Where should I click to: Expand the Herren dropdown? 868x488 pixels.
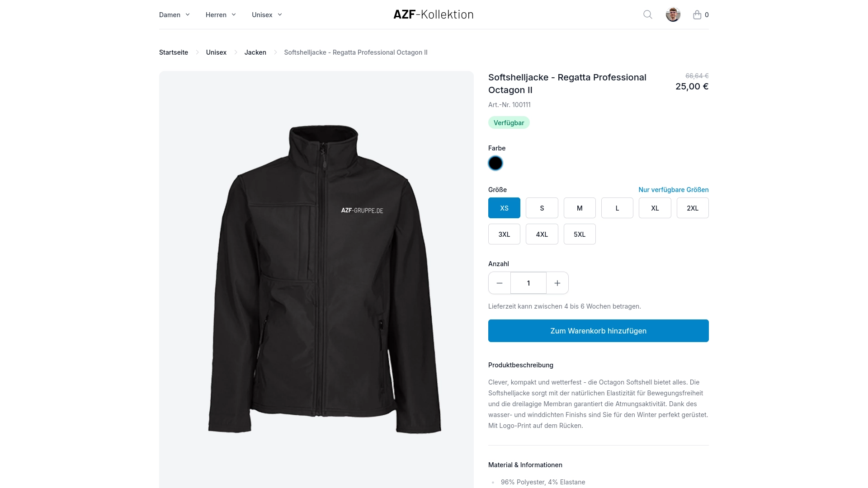point(221,14)
